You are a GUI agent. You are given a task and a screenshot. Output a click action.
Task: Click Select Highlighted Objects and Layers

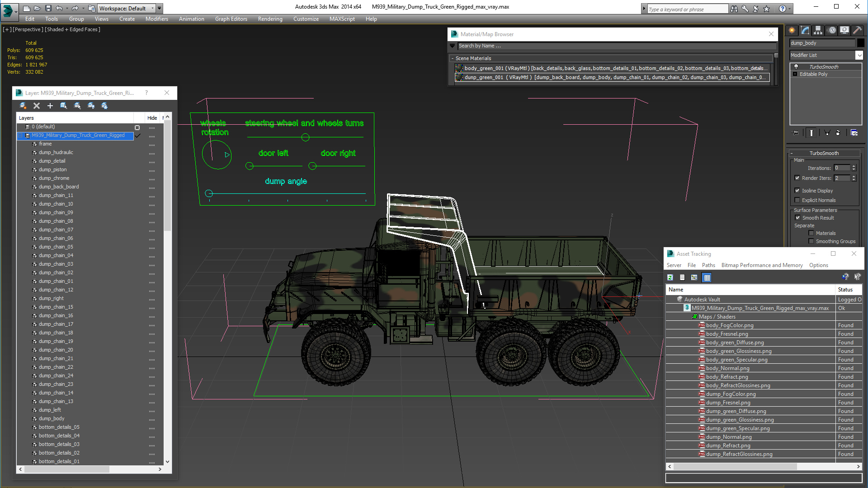coord(64,106)
